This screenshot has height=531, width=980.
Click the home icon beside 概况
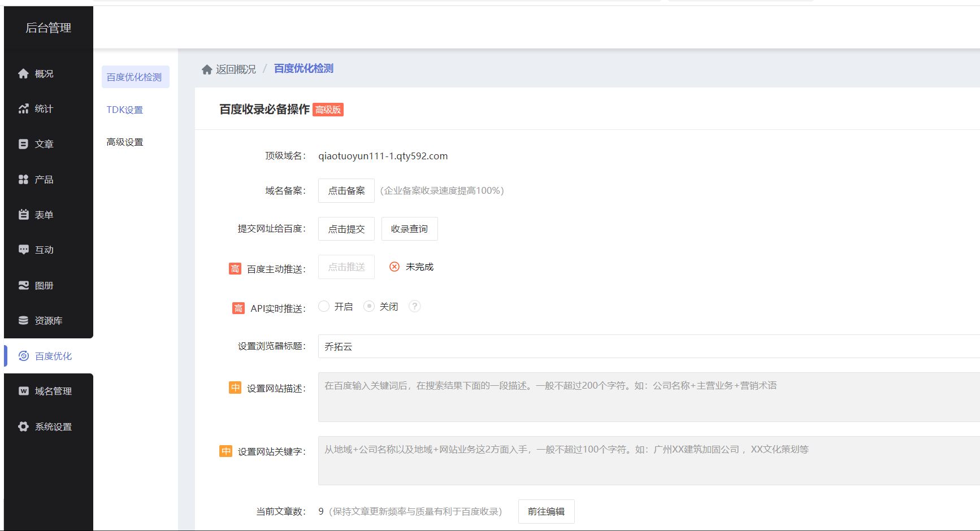pos(23,73)
